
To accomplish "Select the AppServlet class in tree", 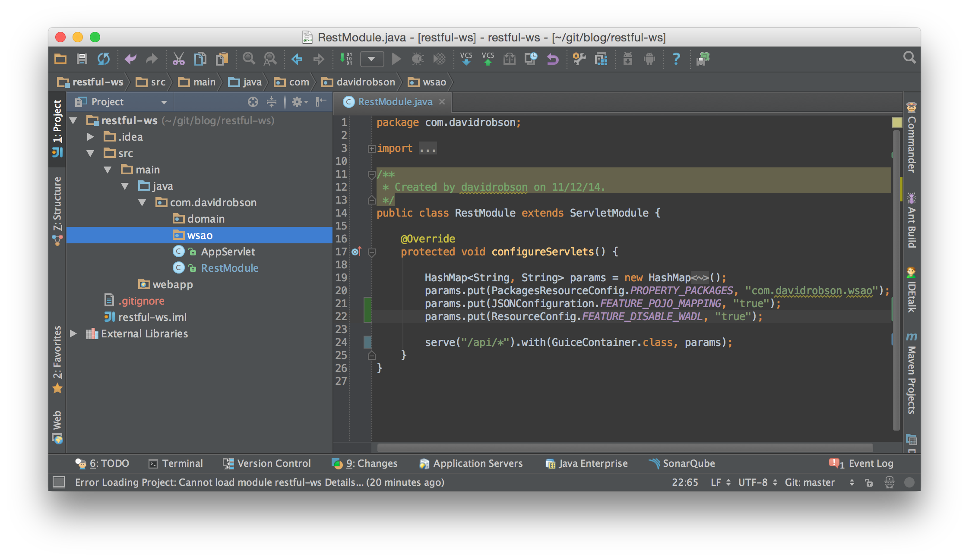I will pyautogui.click(x=228, y=252).
